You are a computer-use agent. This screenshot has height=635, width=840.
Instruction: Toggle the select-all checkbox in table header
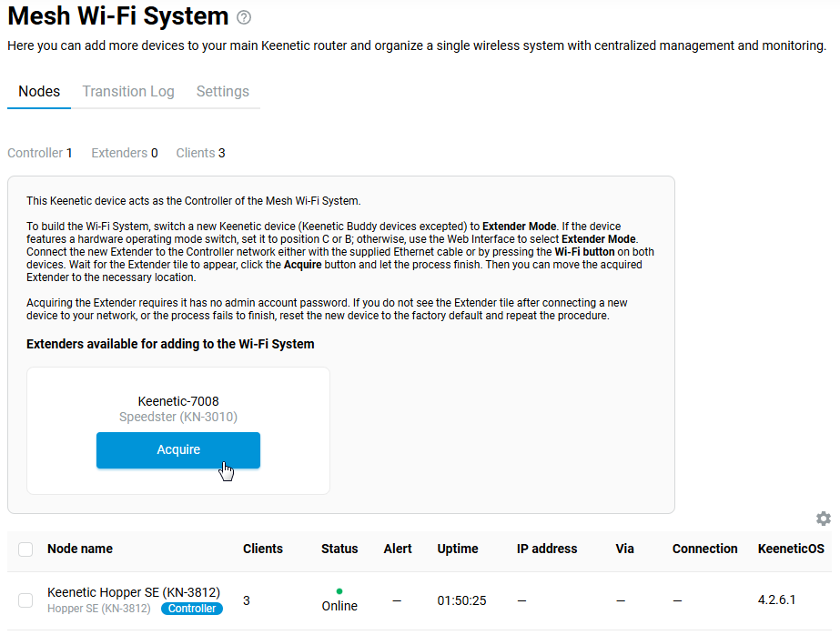[x=25, y=549]
